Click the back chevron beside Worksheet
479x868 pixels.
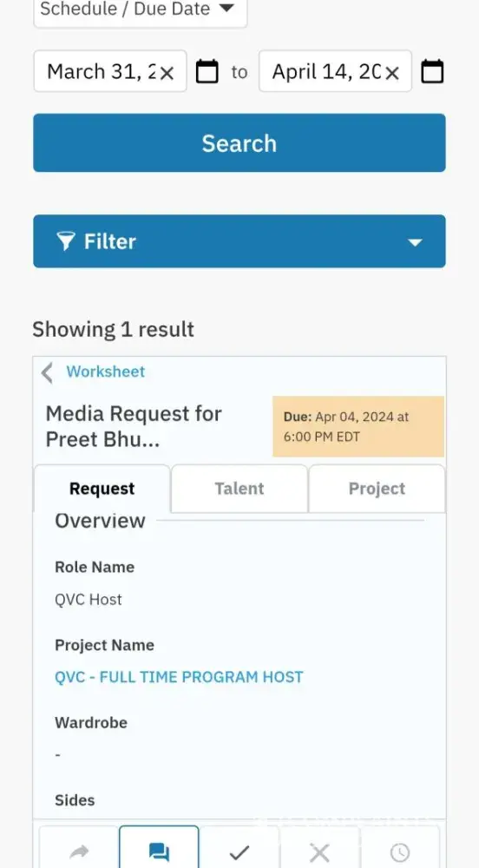pyautogui.click(x=48, y=372)
